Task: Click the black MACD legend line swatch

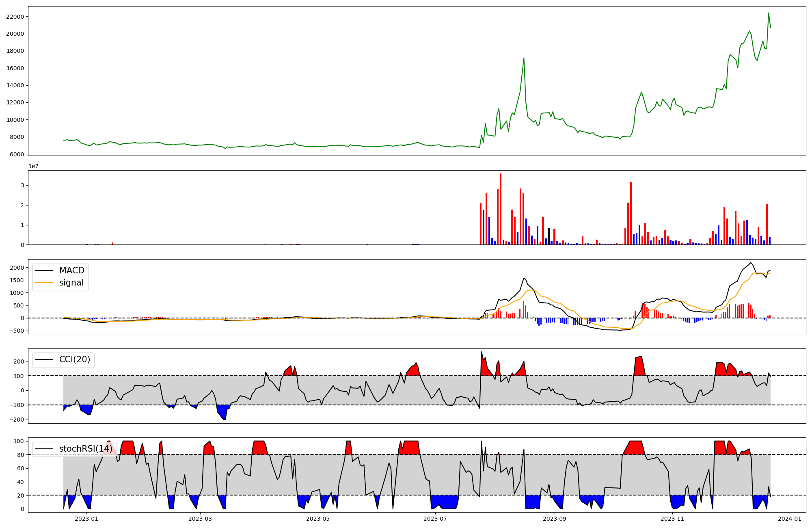Action: tap(44, 270)
